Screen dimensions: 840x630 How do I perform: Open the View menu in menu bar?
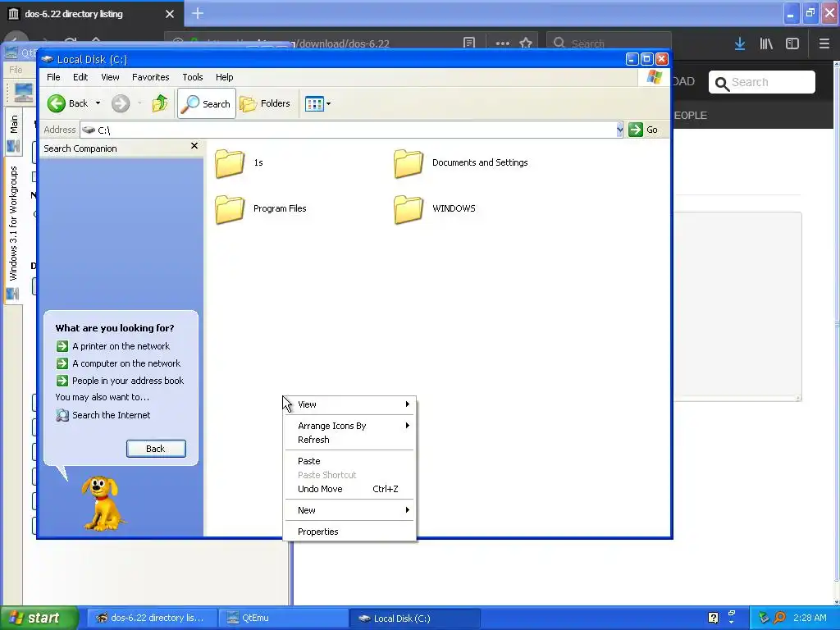tap(110, 77)
